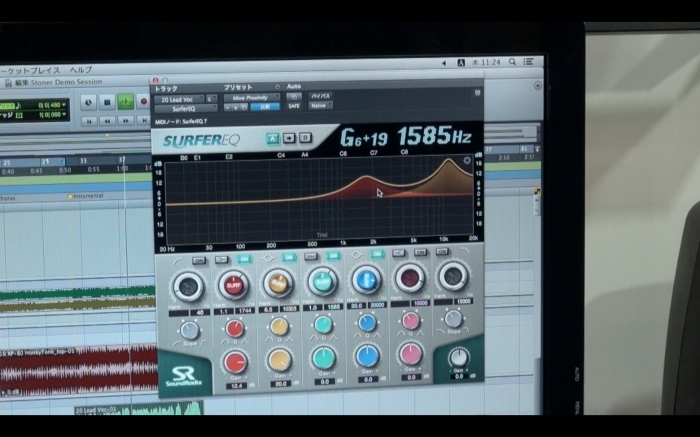This screenshot has height=437, width=700.
Task: Toggle the teal band ON button
Action: coord(333,255)
